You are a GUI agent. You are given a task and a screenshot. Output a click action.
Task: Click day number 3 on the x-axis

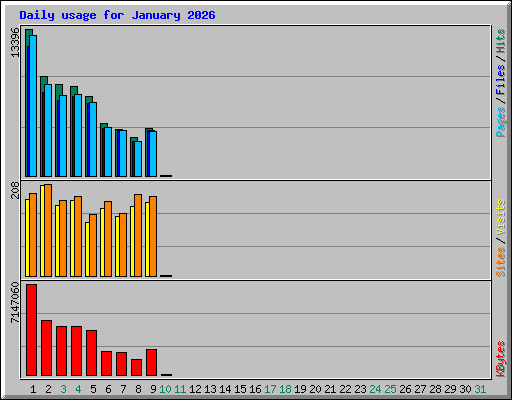pyautogui.click(x=63, y=389)
